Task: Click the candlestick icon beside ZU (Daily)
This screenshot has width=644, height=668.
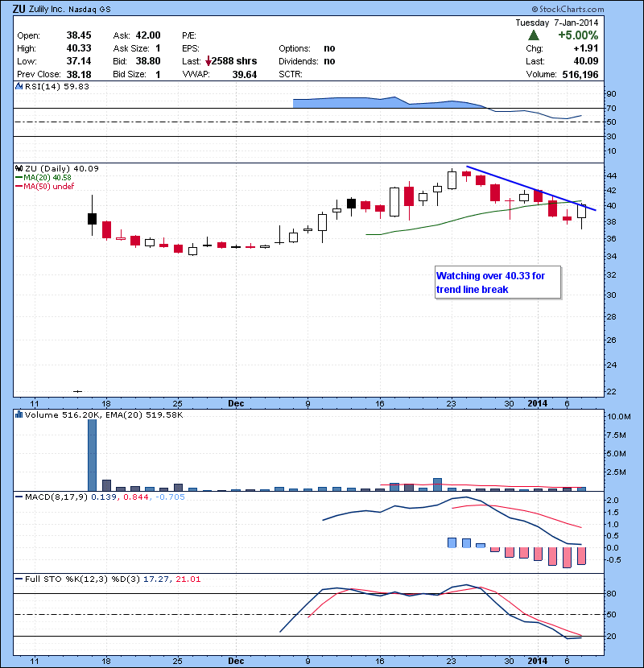Action: (19, 169)
